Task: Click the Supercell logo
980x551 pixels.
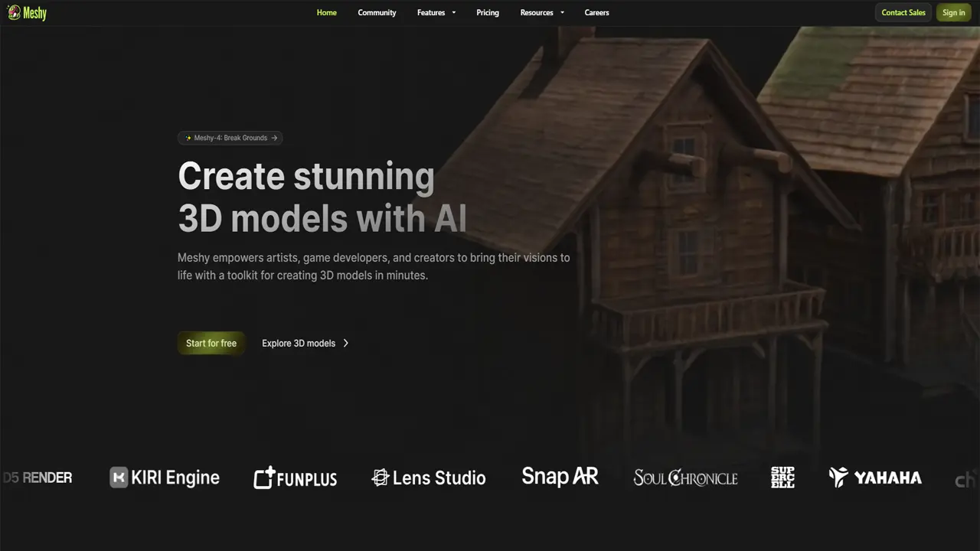Action: [782, 478]
